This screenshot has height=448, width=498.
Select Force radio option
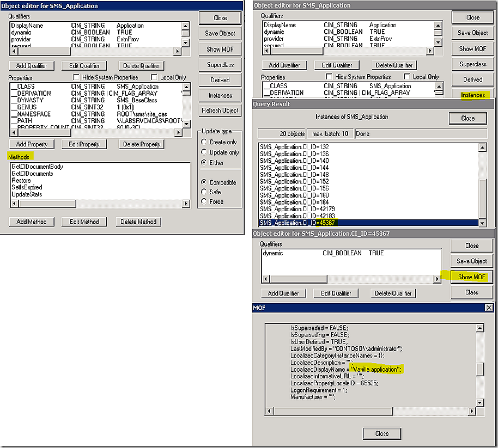pos(204,201)
